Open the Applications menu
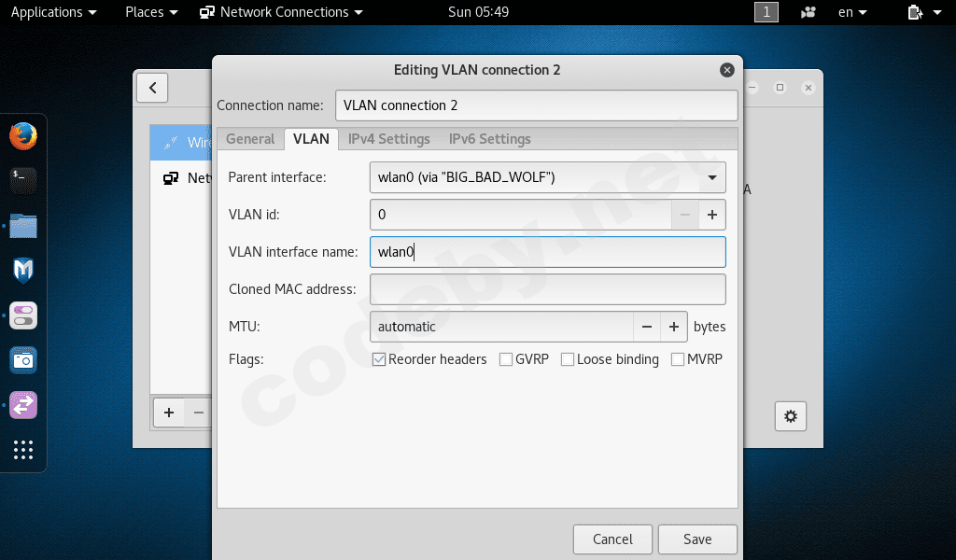Viewport: 956px width, 560px height. 53,12
